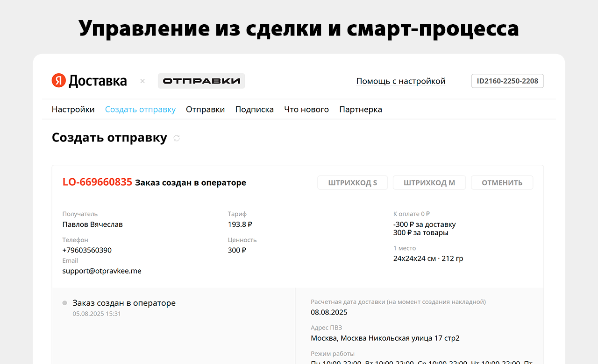This screenshot has width=598, height=364.
Task: Go to the Подписка tab
Action: (254, 109)
